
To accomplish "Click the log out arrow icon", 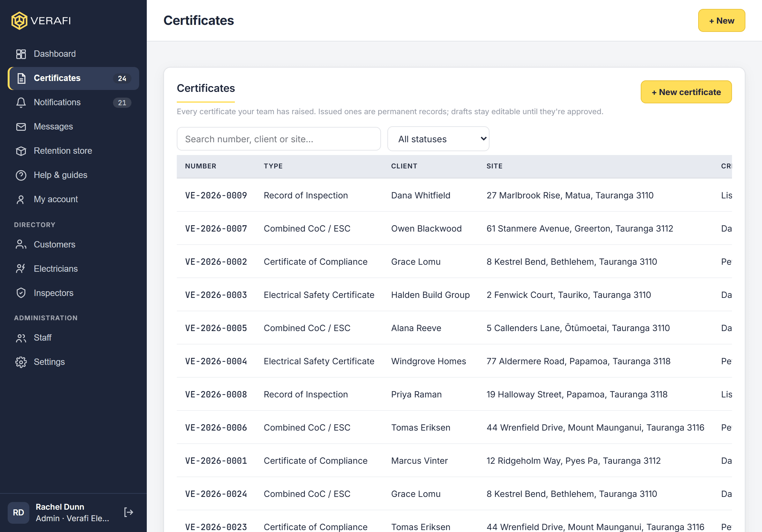I will coord(129,513).
